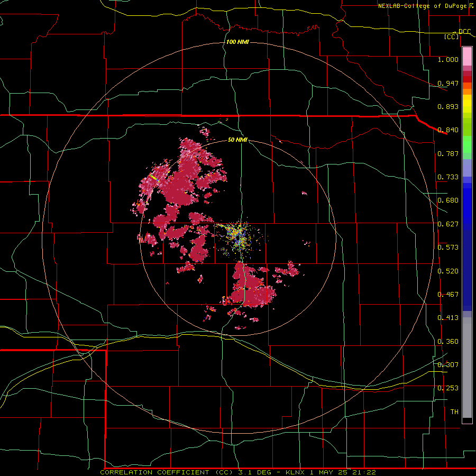Select the 0.307 scale value

pyautogui.click(x=448, y=365)
